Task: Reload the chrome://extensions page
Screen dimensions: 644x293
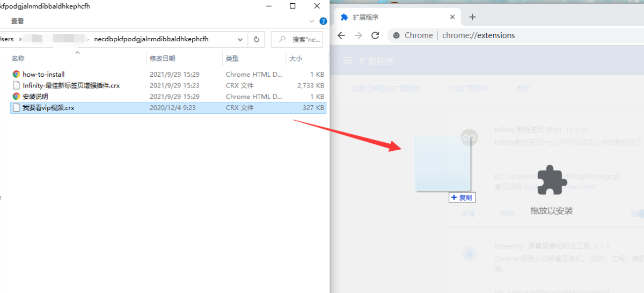Action: (375, 35)
